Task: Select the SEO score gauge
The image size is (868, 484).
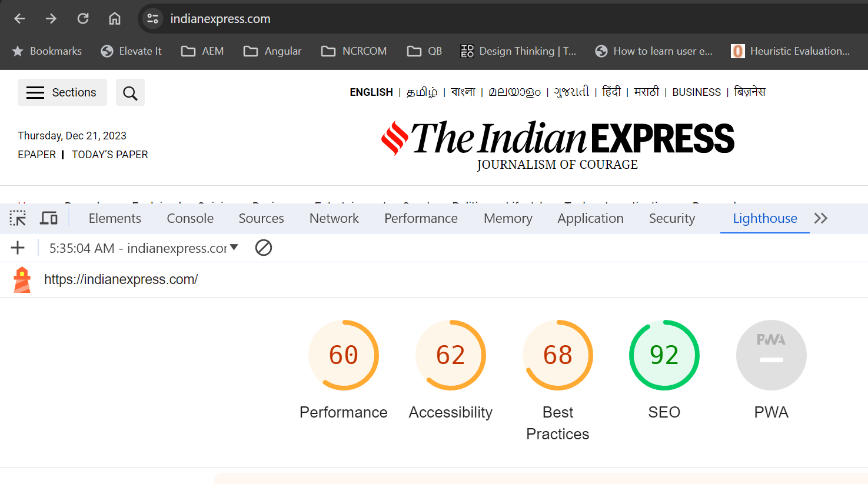Action: pos(664,355)
